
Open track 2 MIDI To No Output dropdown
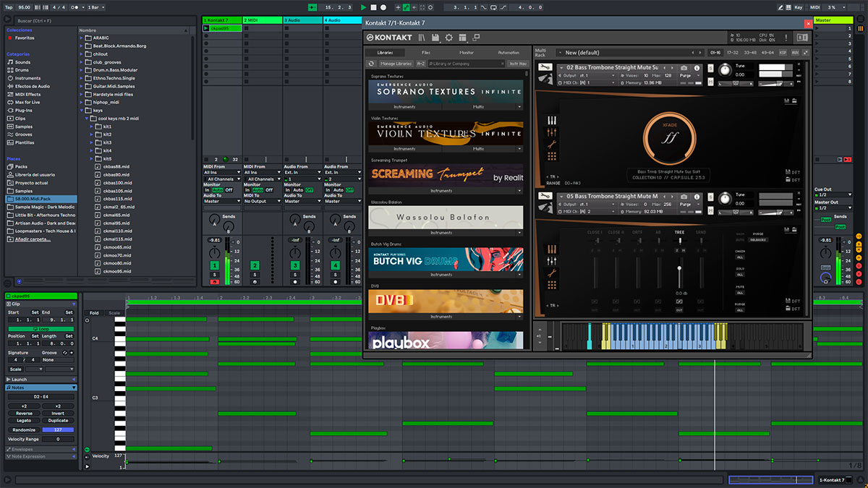point(261,201)
